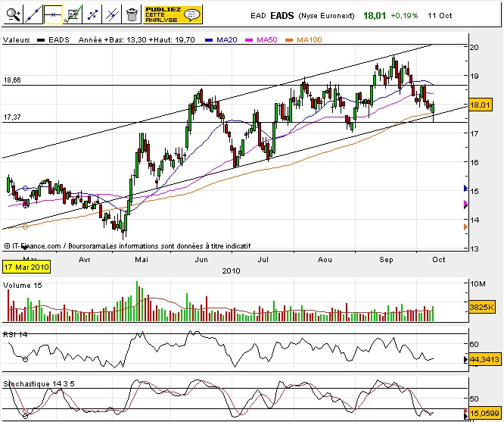Click the black EADS legend swatch

pos(41,40)
